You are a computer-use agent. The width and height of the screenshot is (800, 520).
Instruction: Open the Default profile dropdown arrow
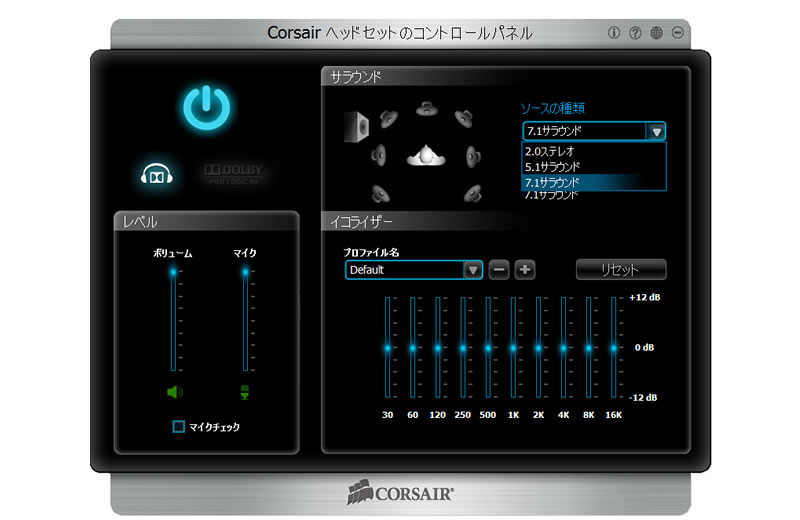tap(473, 270)
